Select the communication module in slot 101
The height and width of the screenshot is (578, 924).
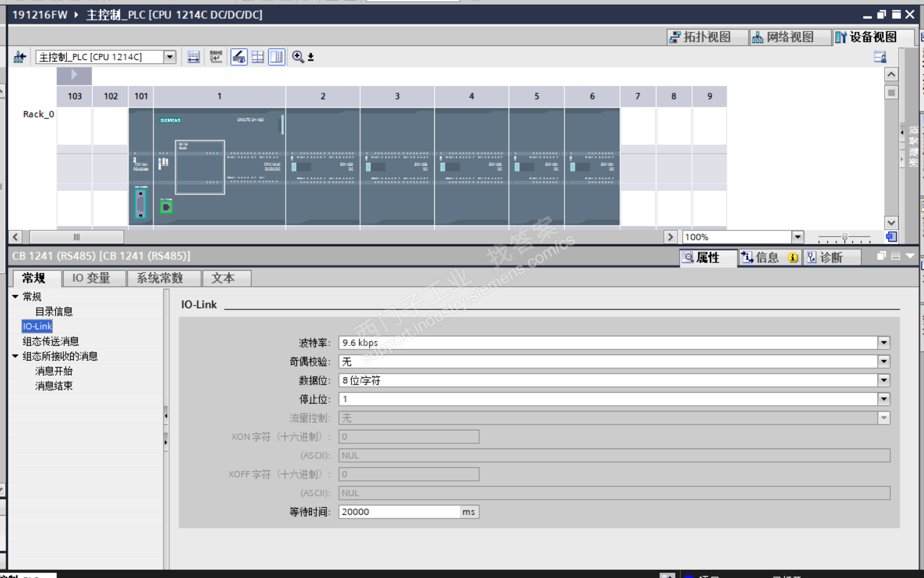(141, 167)
